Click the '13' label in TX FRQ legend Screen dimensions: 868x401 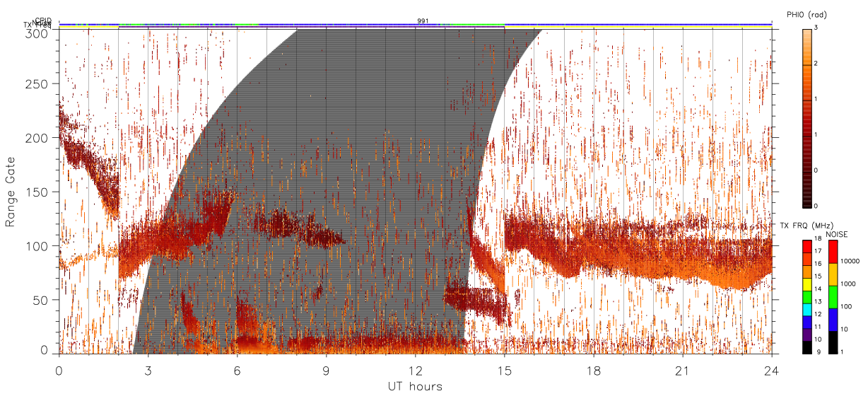[819, 301]
